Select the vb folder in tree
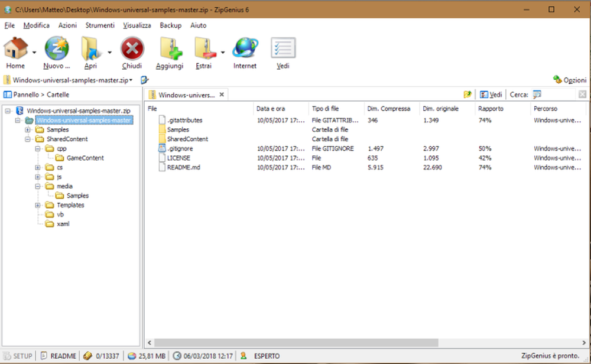 (60, 214)
